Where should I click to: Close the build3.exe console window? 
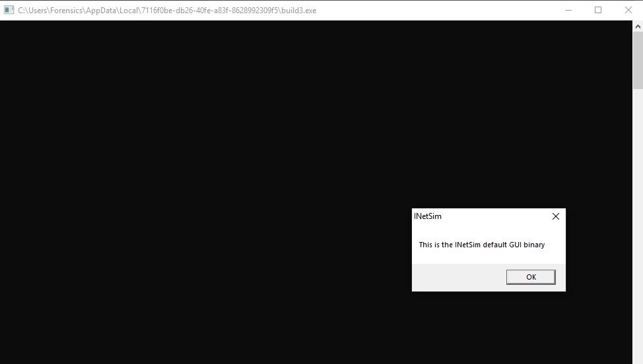click(628, 10)
